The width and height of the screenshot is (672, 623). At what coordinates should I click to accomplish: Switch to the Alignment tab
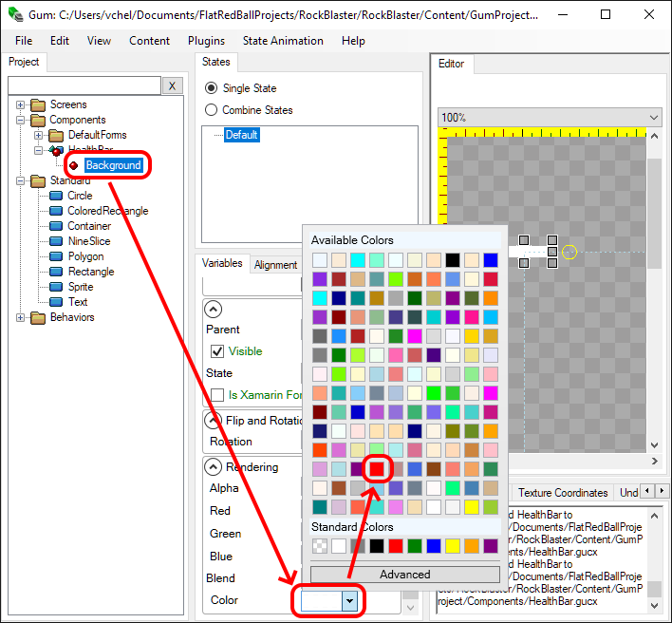(275, 265)
